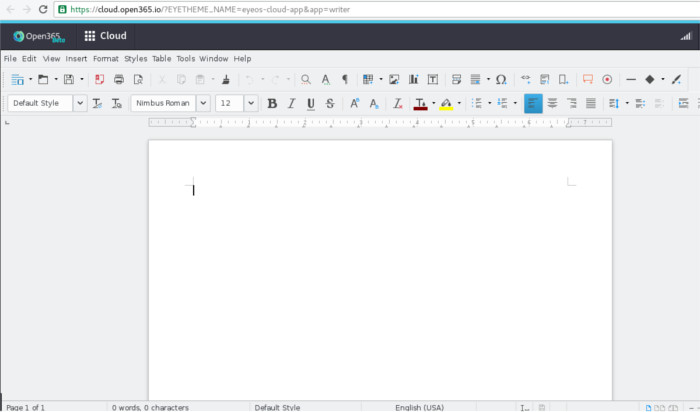
Task: Apply the yellow highlighting color
Action: coord(446,104)
